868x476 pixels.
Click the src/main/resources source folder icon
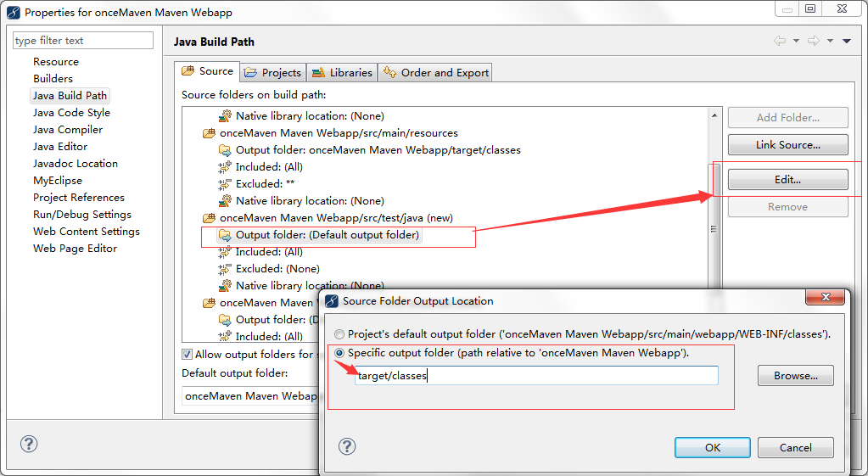[209, 133]
